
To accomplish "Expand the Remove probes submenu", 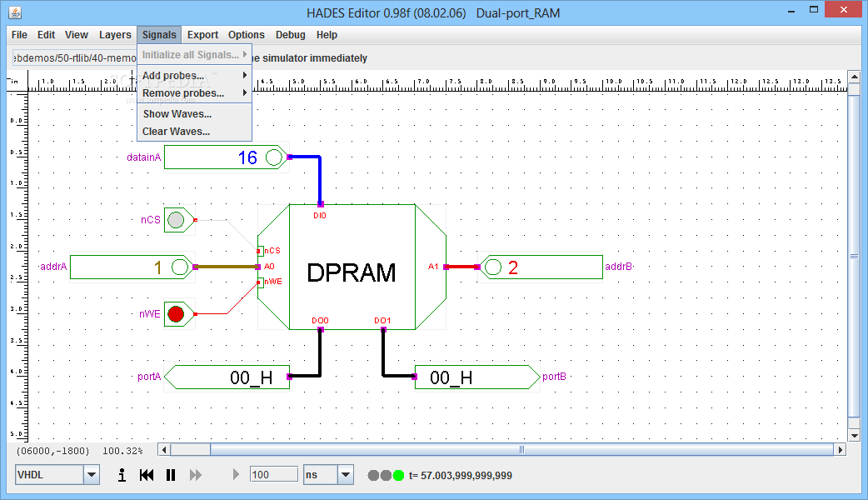I will [x=194, y=93].
